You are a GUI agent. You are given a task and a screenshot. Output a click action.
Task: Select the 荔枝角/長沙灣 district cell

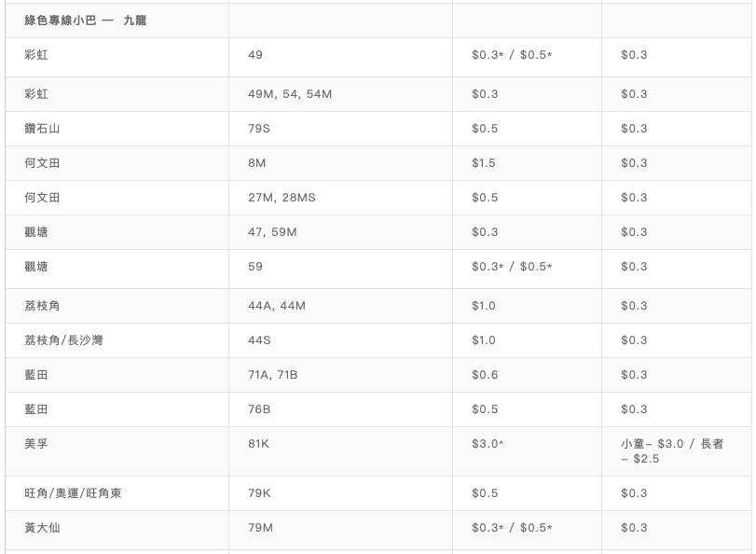point(63,340)
